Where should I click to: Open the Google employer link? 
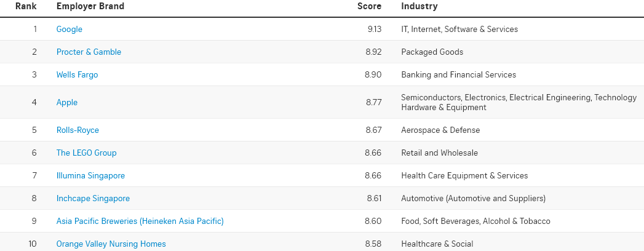[x=69, y=29]
